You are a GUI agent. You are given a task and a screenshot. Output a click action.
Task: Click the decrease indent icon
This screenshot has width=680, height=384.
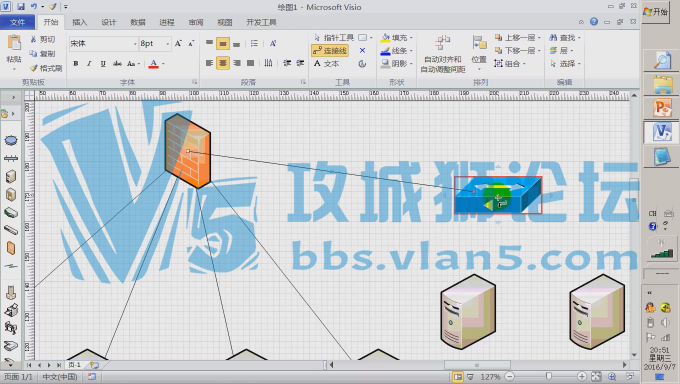pos(287,63)
